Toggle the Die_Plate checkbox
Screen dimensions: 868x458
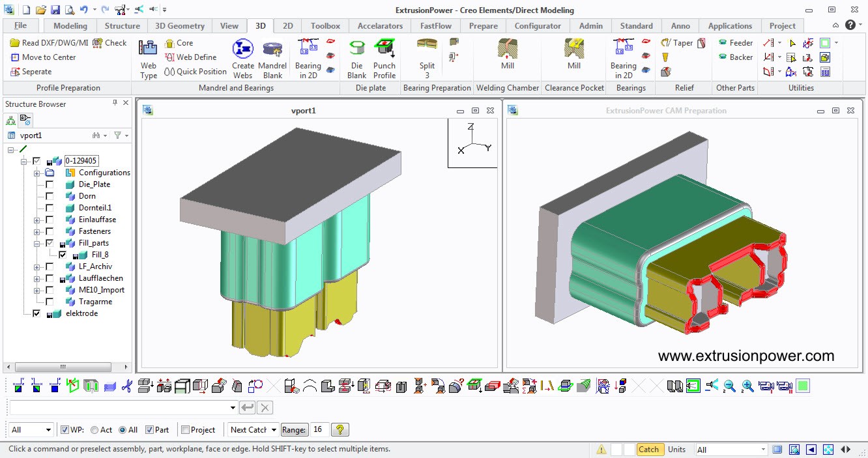pyautogui.click(x=50, y=184)
